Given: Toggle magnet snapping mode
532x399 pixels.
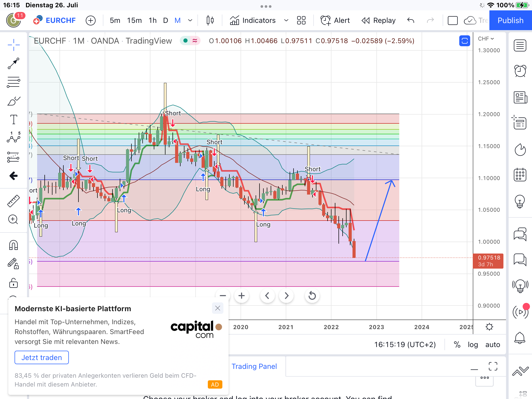Looking at the screenshot, I should 14,245.
